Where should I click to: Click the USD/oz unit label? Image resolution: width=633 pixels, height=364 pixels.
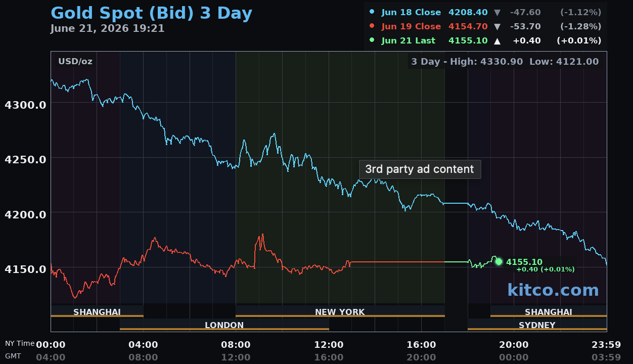[75, 62]
